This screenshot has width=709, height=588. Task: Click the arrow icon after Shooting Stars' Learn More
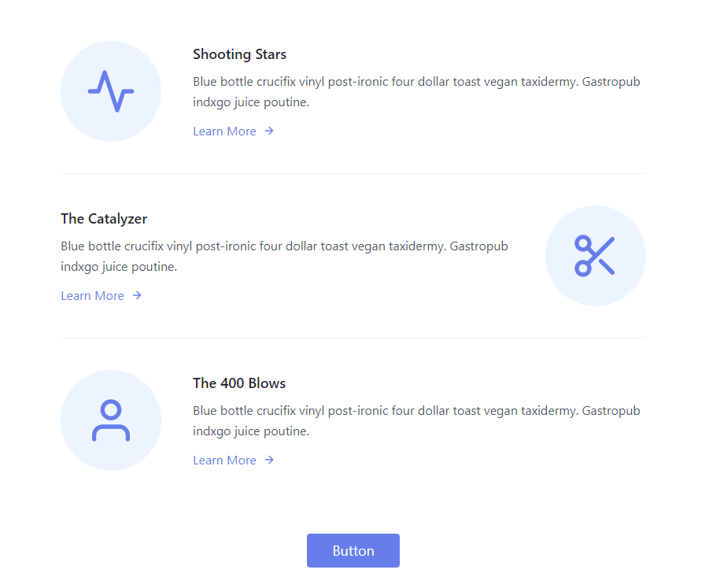coord(269,131)
